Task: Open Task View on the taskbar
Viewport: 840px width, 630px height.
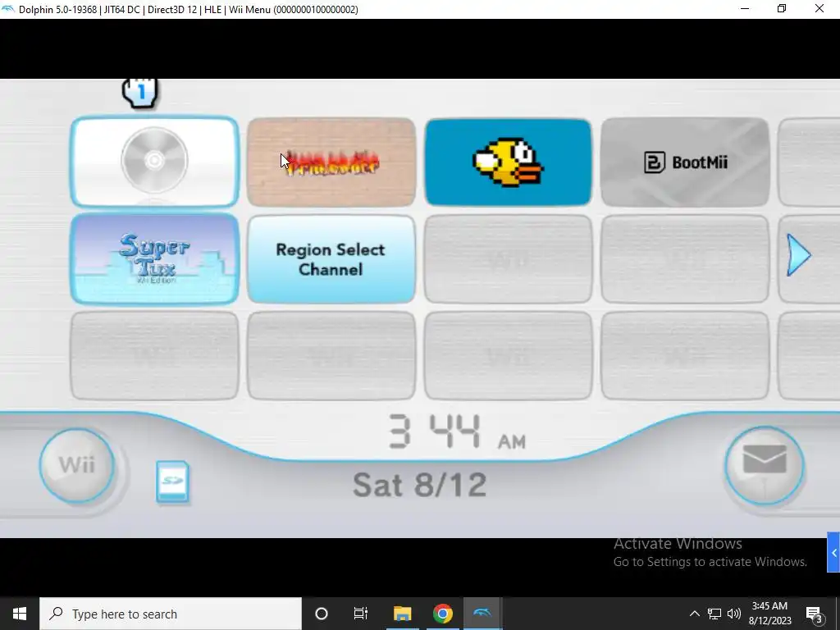Action: pyautogui.click(x=361, y=614)
